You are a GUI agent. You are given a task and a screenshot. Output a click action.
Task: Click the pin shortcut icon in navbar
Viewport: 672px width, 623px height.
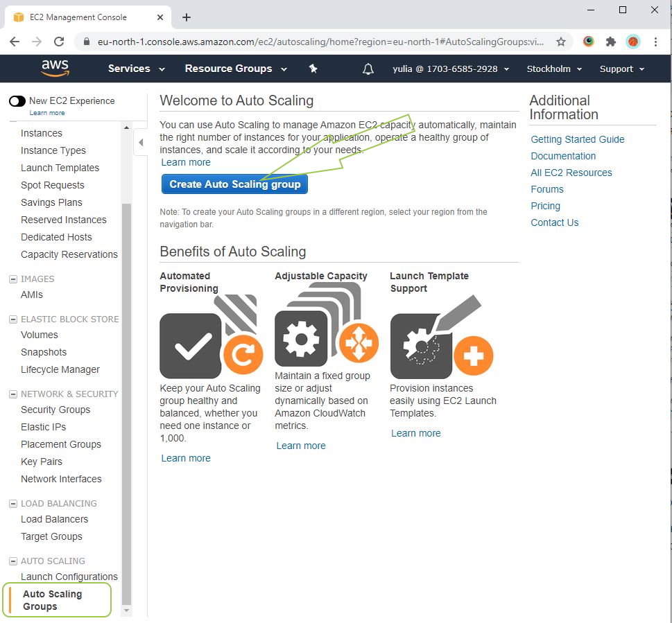tap(313, 69)
